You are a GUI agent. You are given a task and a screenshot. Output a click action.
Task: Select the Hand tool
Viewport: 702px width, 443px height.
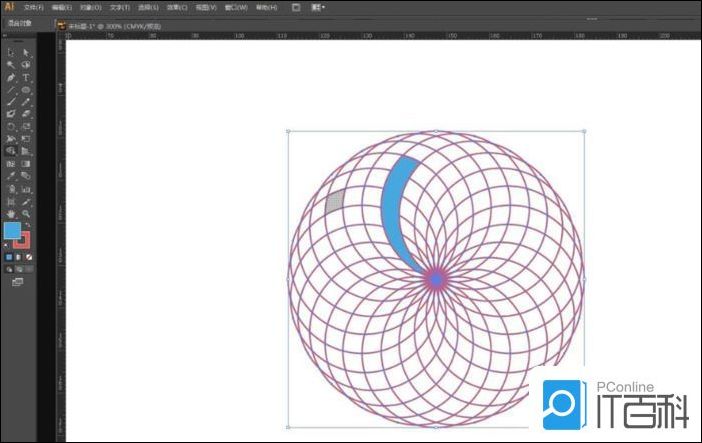[x=11, y=213]
